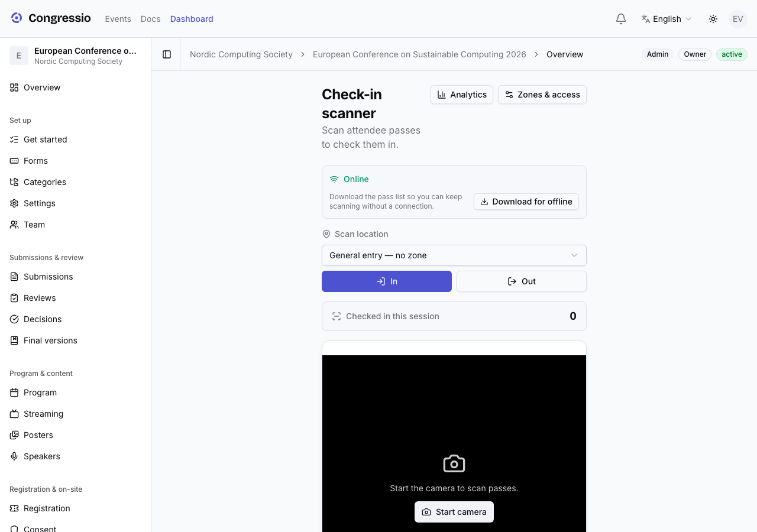Click the Streaming TV icon
Screen dimensions: 757x532
point(14,414)
